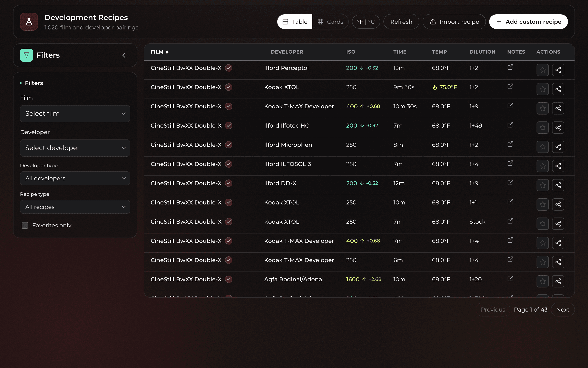Share the Ilford Ilfotec HC recipe
588x368 pixels.
(x=558, y=128)
